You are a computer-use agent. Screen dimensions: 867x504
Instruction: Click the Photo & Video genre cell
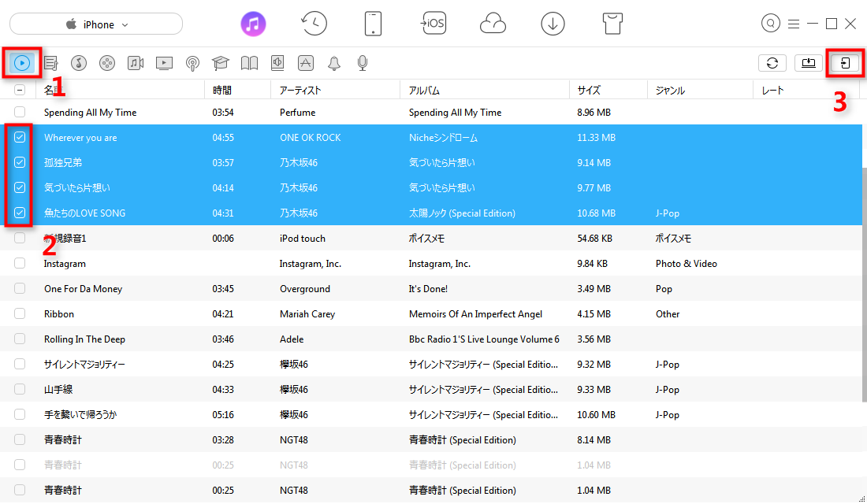(687, 264)
